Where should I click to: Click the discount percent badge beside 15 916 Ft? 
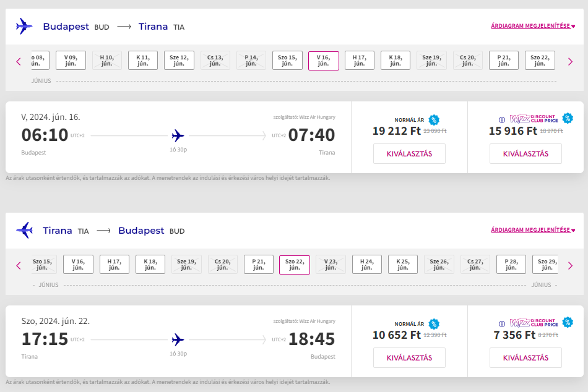pos(568,118)
